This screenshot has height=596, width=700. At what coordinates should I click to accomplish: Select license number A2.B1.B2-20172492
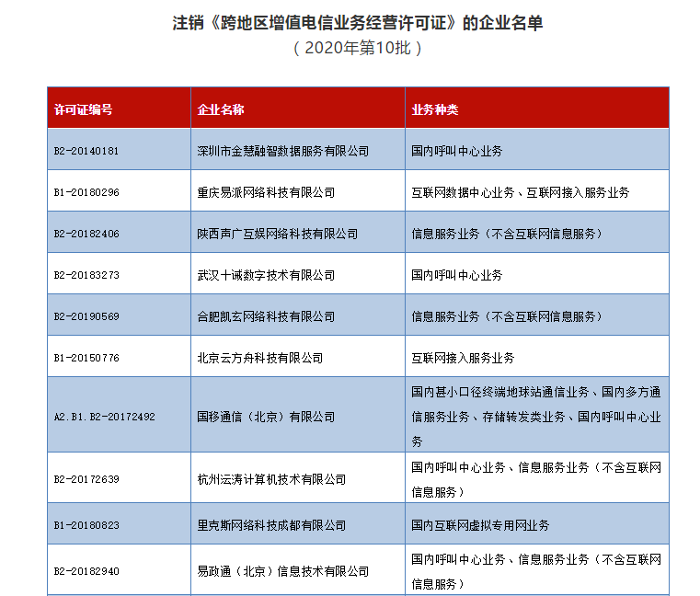coord(104,417)
